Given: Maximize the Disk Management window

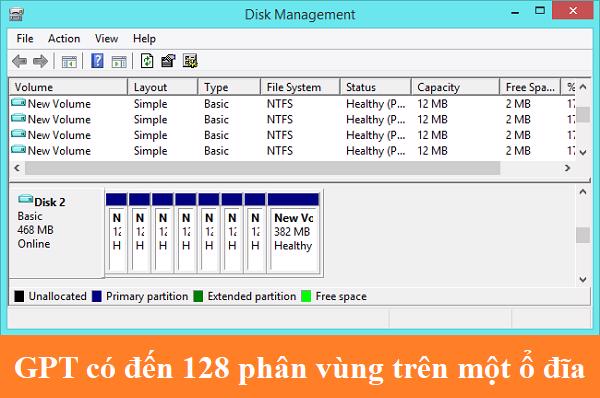Looking at the screenshot, I should point(540,11).
